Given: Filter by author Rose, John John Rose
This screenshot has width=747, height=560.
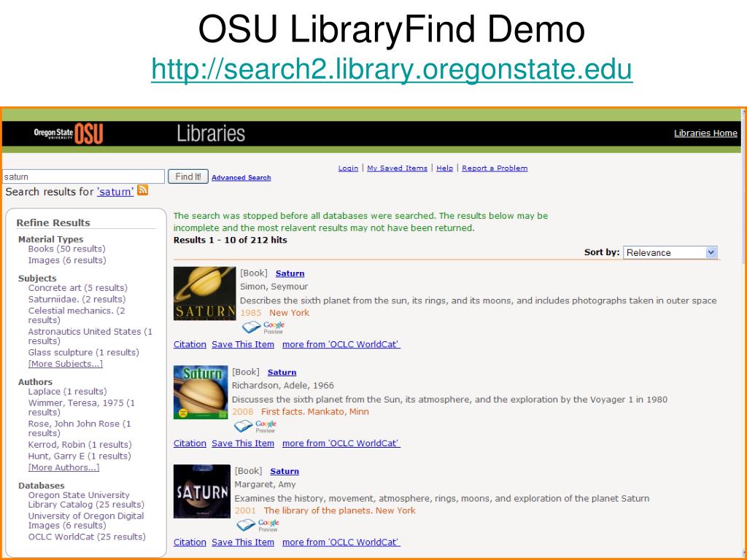Looking at the screenshot, I should coord(80,429).
